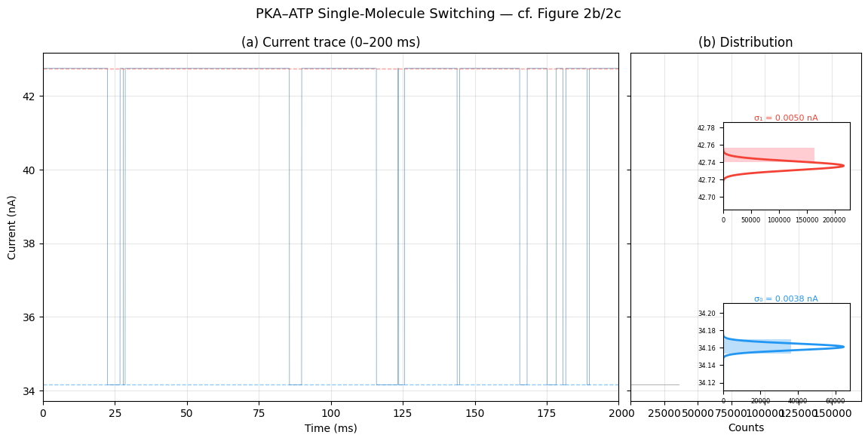Click the '(a) Current trace (0–200 ms)' subplot title

330,43
